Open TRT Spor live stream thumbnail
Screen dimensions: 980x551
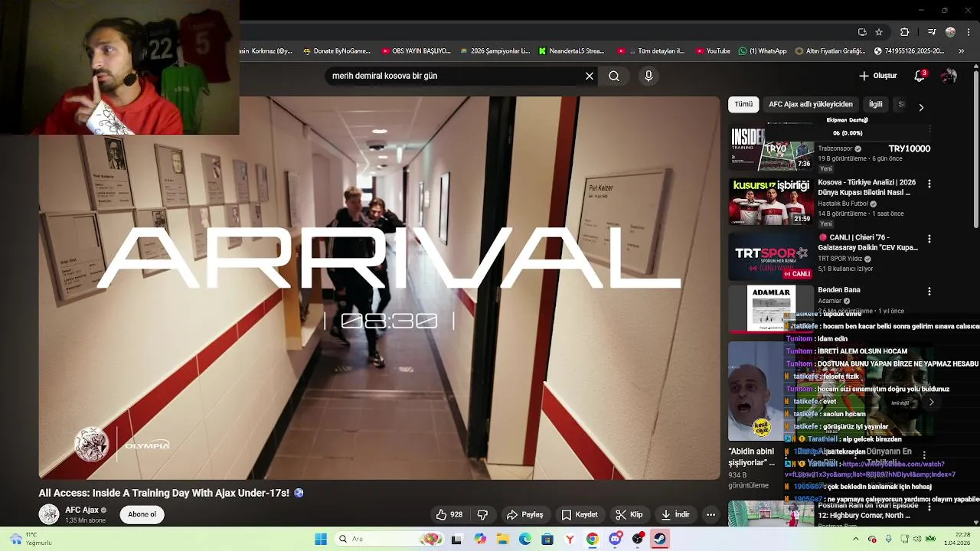[x=771, y=256]
